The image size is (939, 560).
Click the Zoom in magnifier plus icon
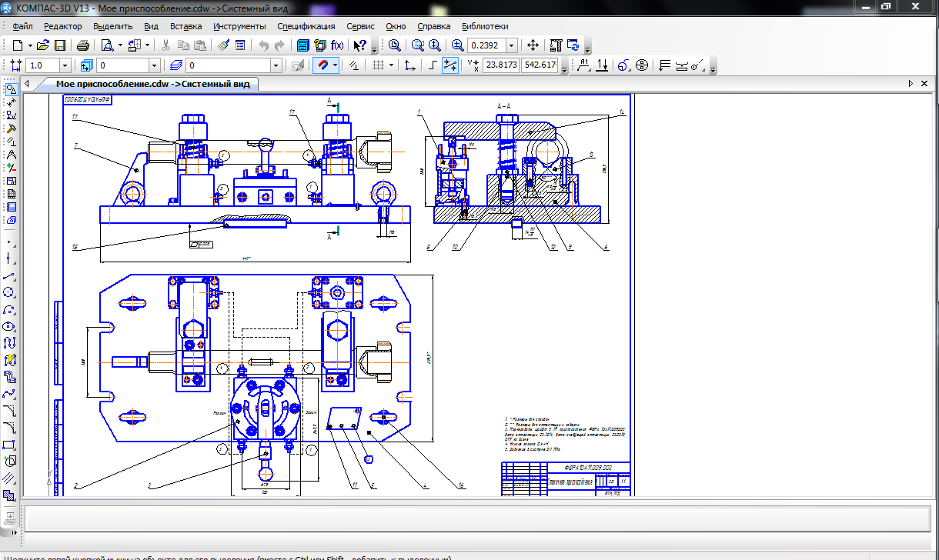coord(458,45)
